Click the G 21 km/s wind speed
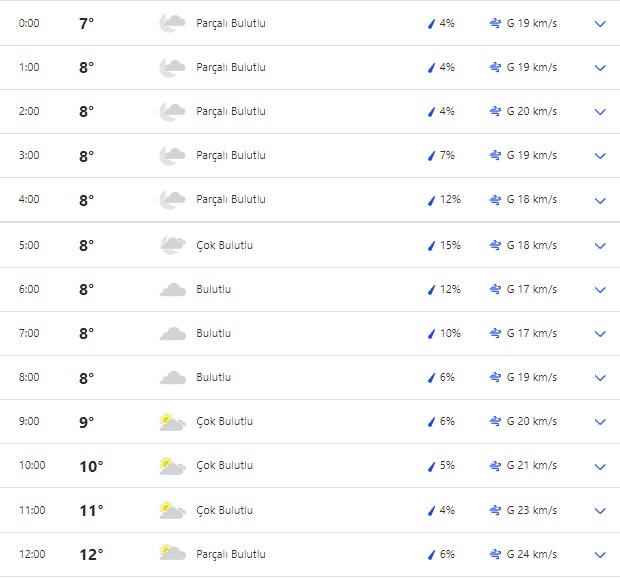620x578 pixels. click(532, 466)
